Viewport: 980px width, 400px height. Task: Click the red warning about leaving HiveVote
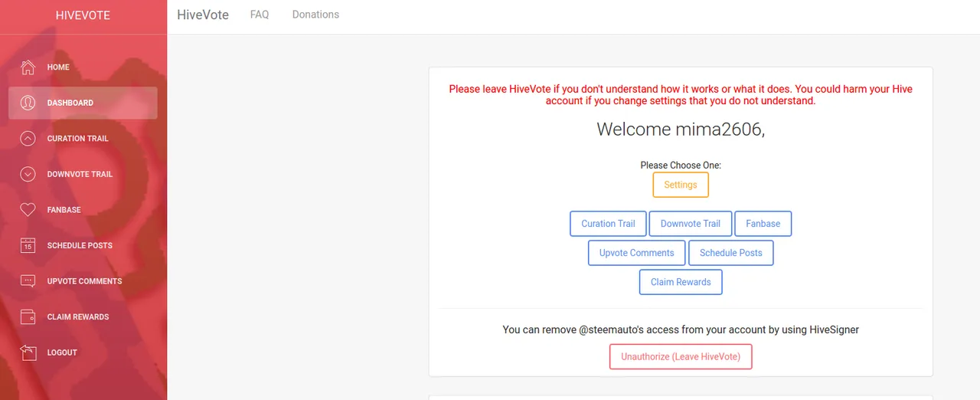681,95
